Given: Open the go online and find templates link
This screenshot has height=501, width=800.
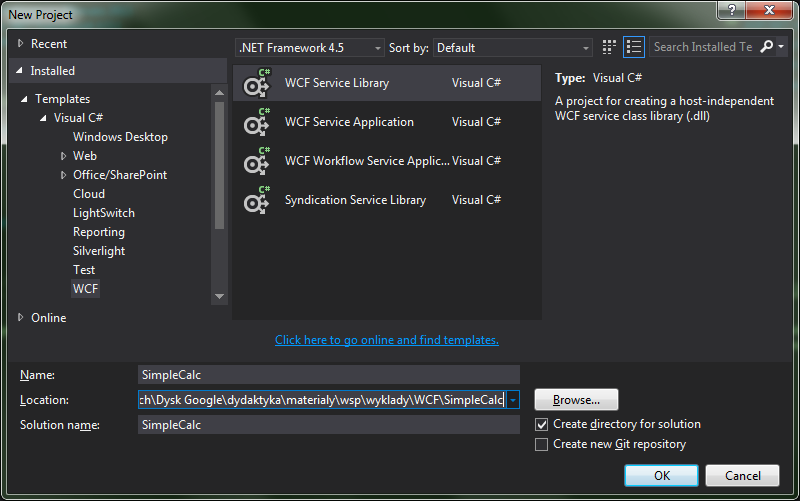Looking at the screenshot, I should point(387,340).
